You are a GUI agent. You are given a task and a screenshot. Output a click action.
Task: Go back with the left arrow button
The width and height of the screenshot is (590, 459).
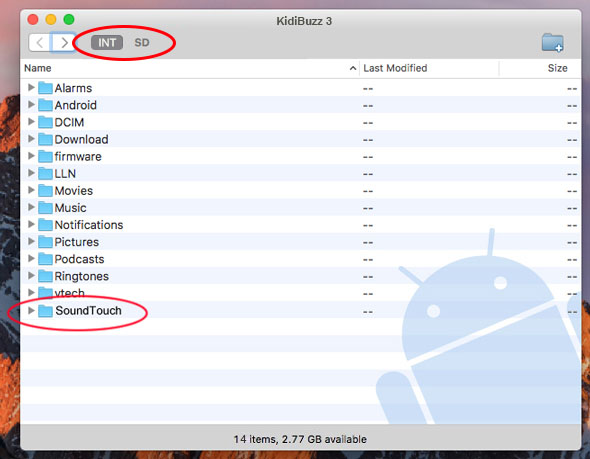coord(40,43)
